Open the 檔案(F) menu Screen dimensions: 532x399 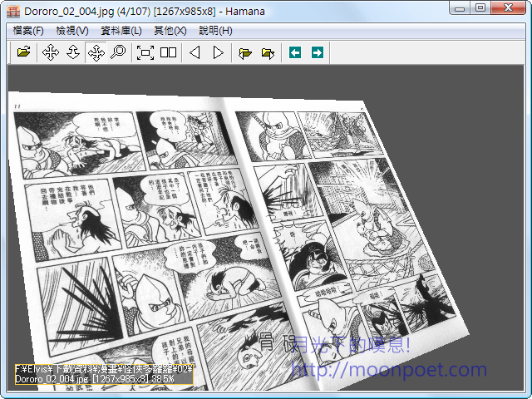(x=28, y=30)
